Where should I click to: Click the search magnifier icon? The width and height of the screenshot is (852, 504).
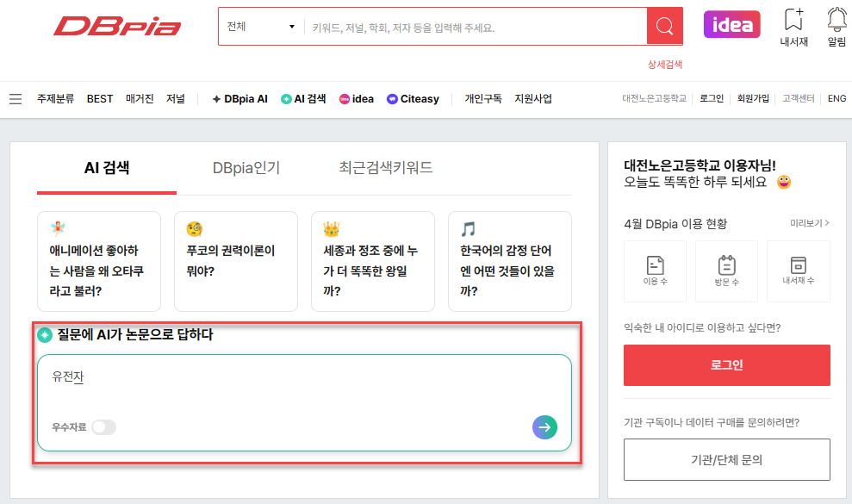click(x=663, y=27)
